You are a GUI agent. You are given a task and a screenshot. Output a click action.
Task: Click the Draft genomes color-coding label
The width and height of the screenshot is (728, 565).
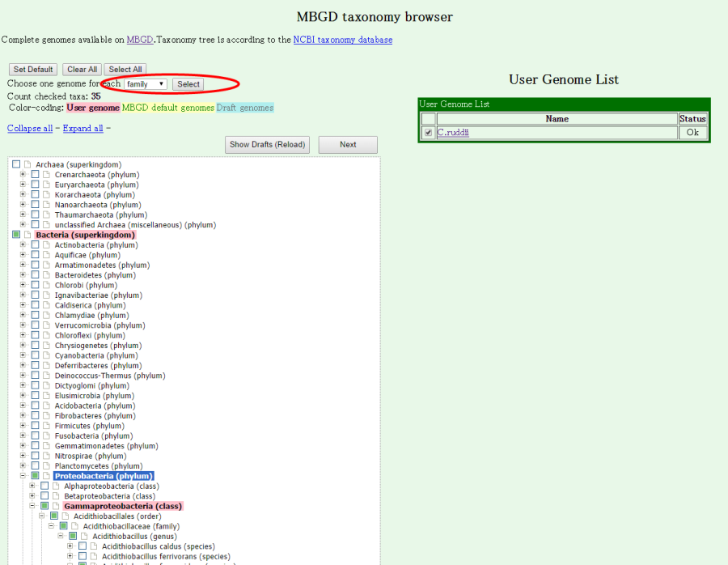click(245, 108)
